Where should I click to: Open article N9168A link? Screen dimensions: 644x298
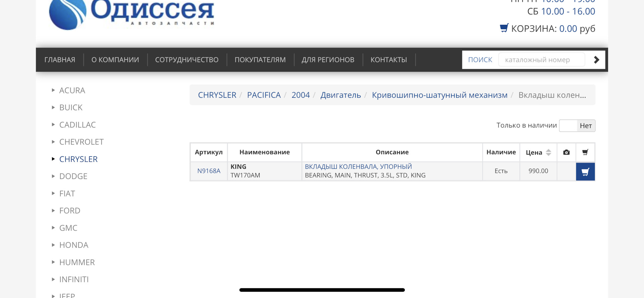[209, 171]
